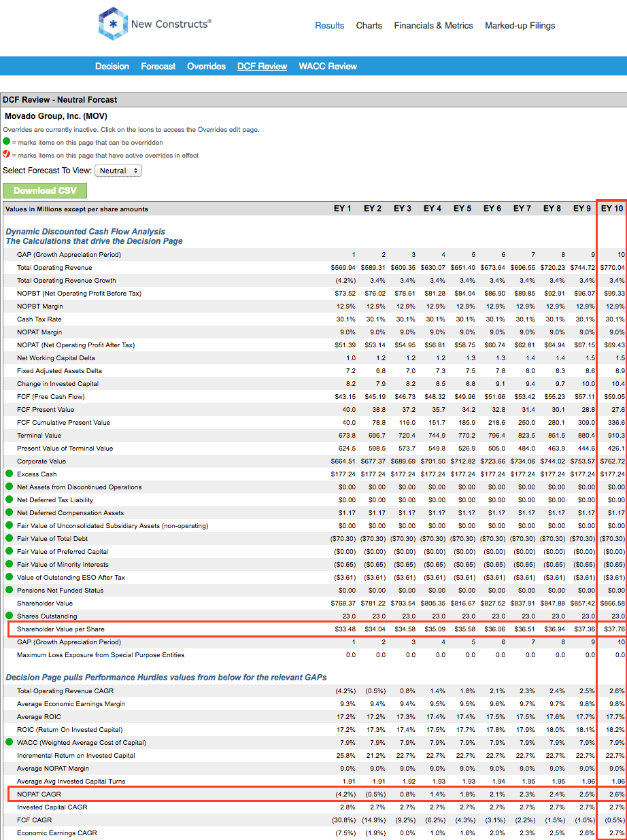Click the EY 5 column header
This screenshot has width=627, height=840.
coord(462,209)
